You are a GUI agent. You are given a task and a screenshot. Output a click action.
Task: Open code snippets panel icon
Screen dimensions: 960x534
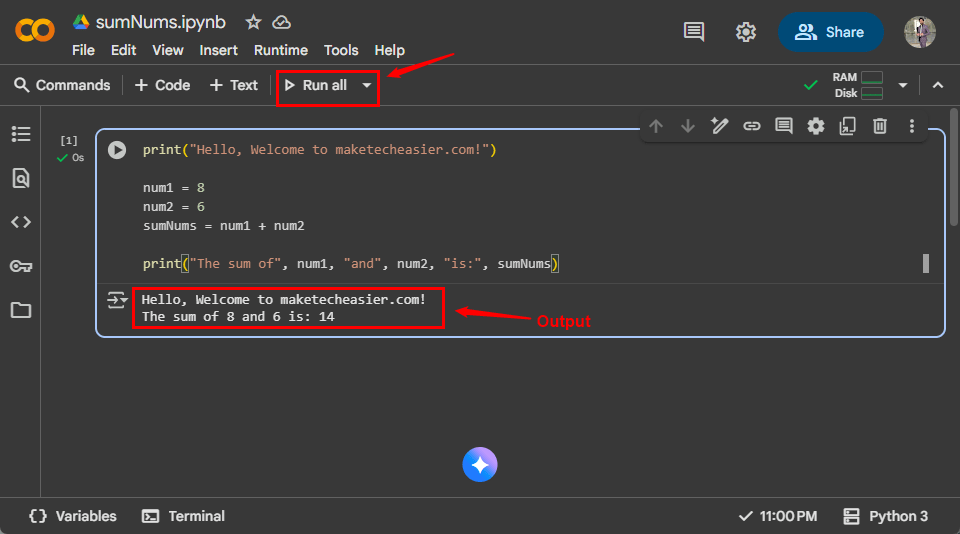pyautogui.click(x=20, y=222)
